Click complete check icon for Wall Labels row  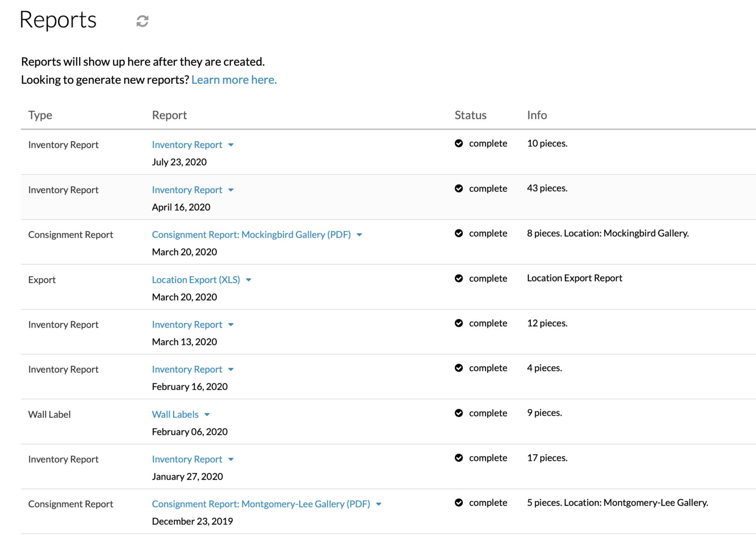point(459,413)
